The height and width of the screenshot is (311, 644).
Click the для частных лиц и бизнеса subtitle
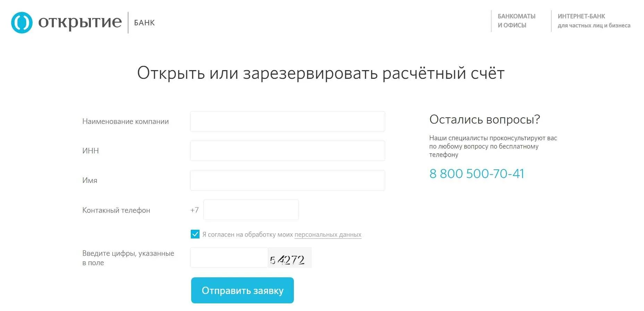[x=594, y=25]
